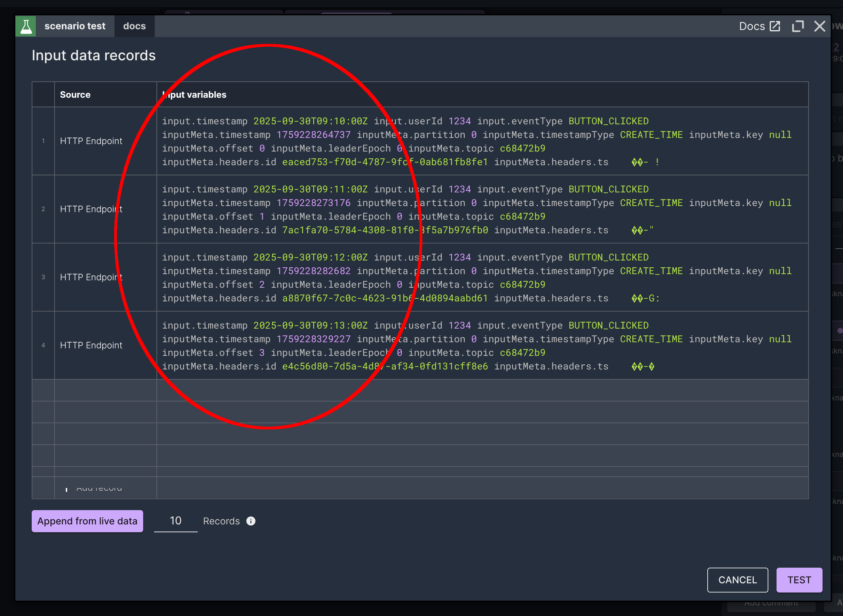Close the scenario test dialog

point(819,26)
